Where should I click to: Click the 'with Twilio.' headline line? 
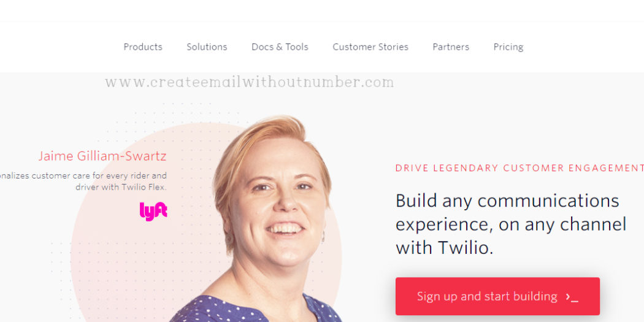(x=445, y=248)
